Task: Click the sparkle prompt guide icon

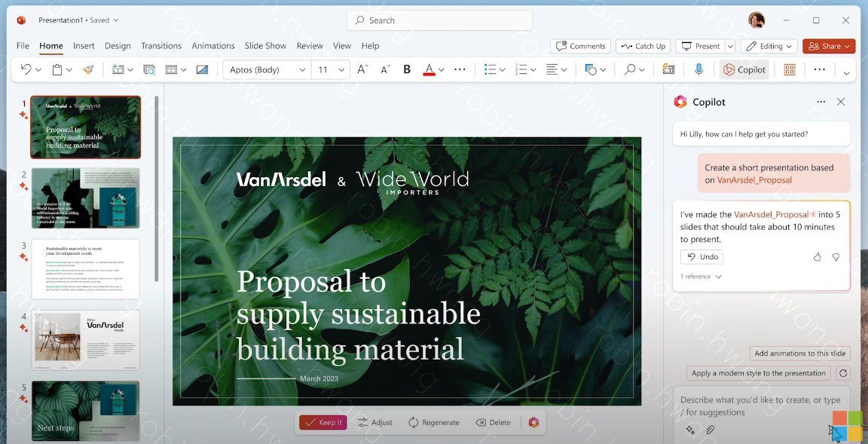Action: [x=689, y=430]
